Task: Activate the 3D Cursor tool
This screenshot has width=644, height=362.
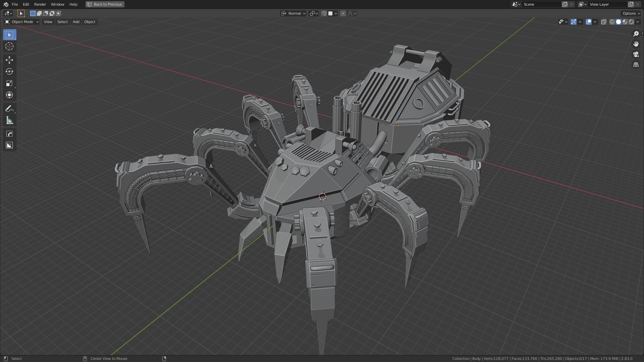Action: [9, 46]
